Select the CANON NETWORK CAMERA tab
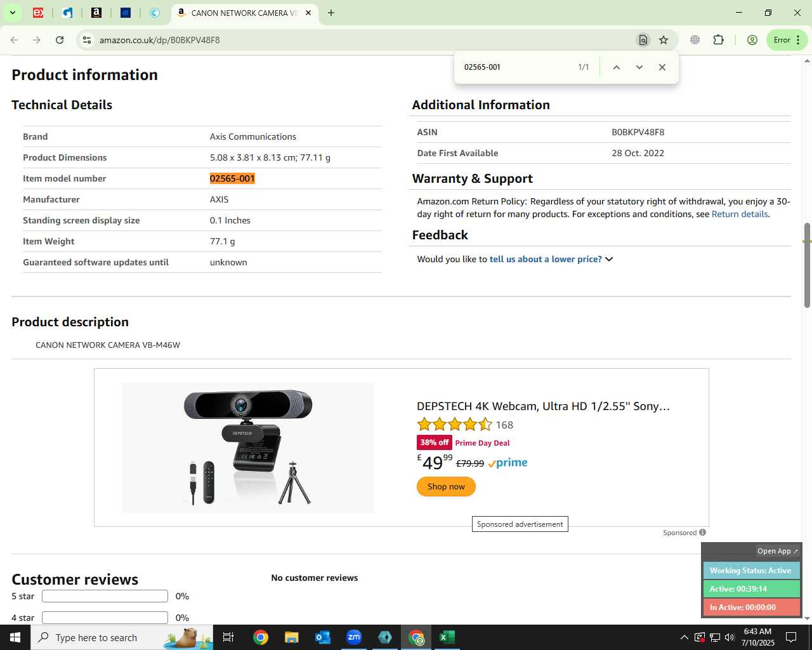 pyautogui.click(x=244, y=13)
